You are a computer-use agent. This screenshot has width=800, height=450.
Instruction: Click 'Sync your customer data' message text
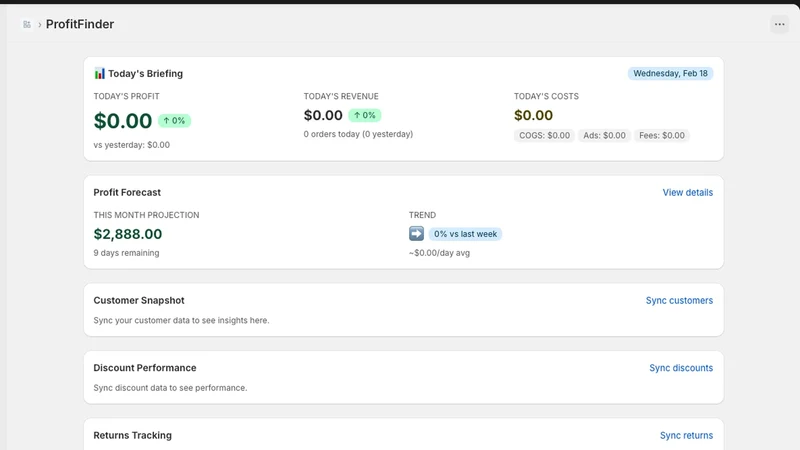[x=181, y=320]
